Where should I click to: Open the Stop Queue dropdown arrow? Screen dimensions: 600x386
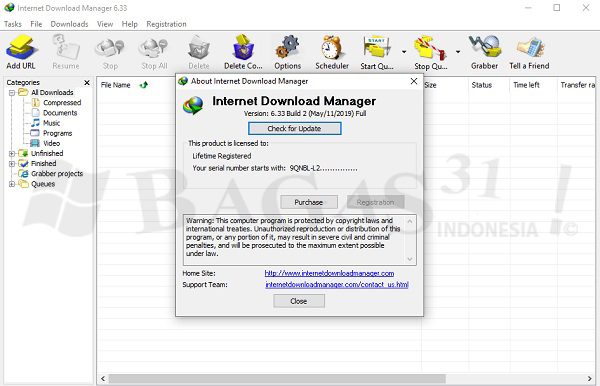coord(458,52)
